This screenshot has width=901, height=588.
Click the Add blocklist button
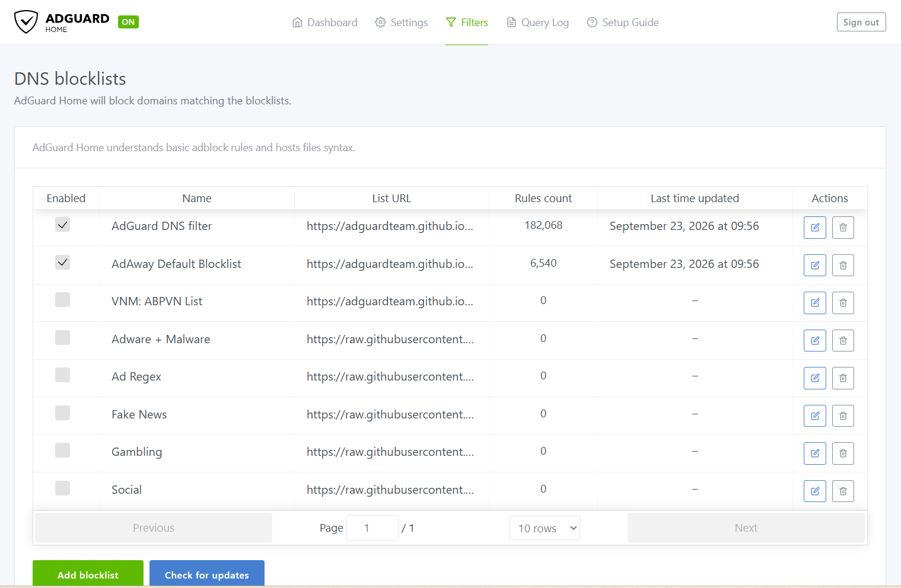pyautogui.click(x=88, y=574)
